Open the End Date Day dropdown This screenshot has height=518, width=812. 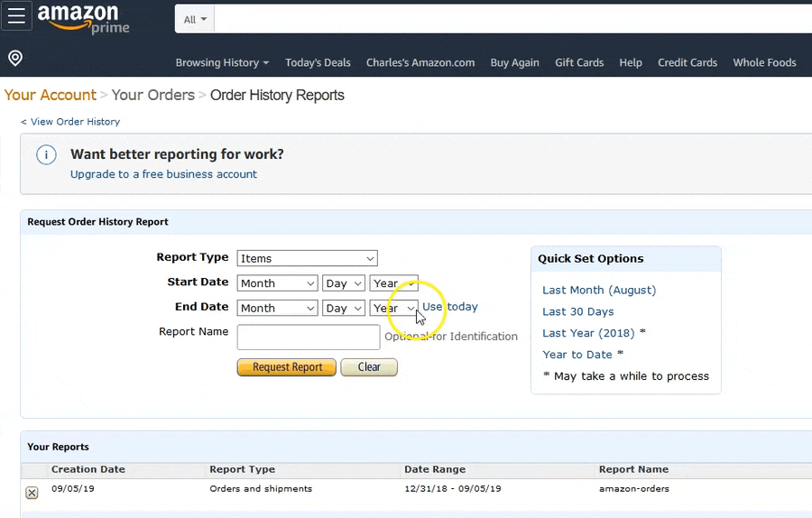[x=343, y=308]
